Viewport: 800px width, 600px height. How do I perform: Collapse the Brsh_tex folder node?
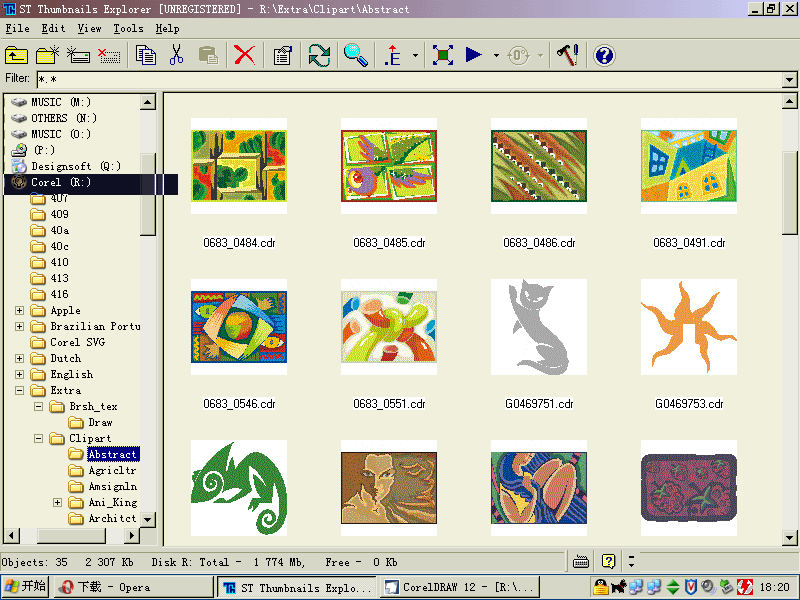38,407
